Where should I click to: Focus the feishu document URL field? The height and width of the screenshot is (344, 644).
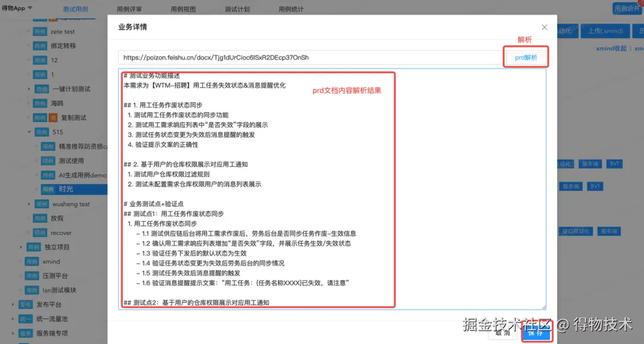point(311,57)
